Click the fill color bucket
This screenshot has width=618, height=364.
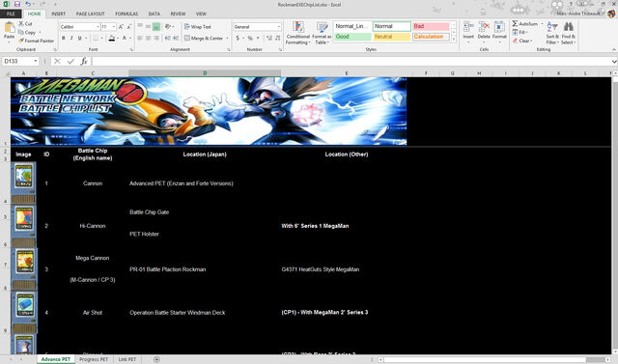point(112,39)
